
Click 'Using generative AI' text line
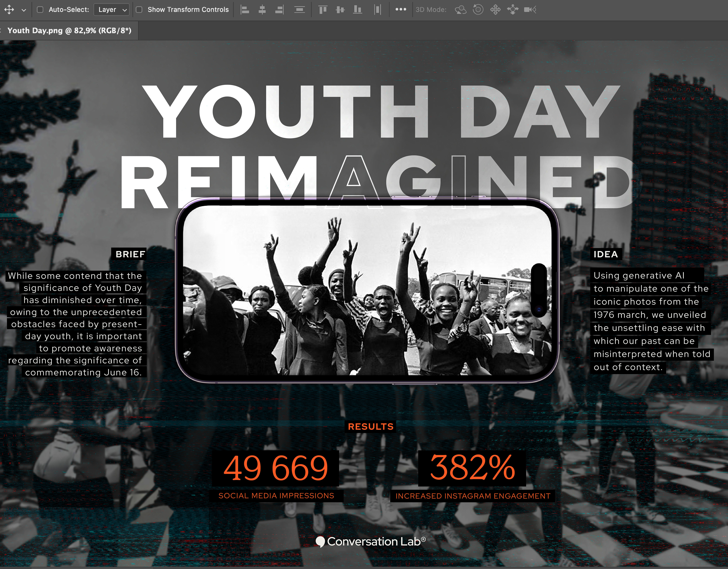[x=639, y=275]
